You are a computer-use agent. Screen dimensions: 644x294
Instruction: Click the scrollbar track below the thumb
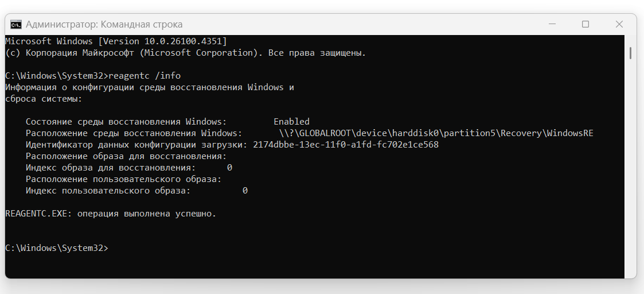[630, 169]
